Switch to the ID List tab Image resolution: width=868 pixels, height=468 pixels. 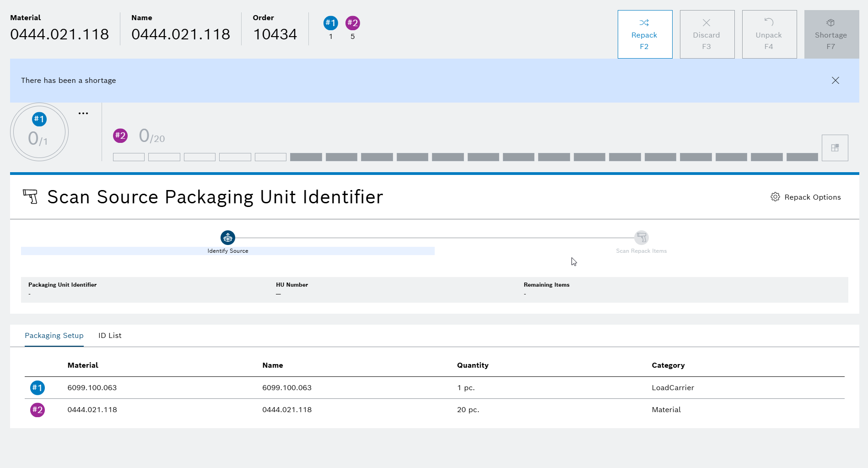tap(110, 336)
